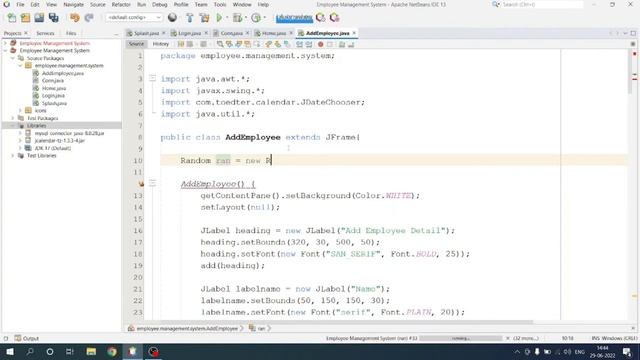Screen dimensions: 640x360
Task: Click the running task progress bar
Action: [460, 338]
